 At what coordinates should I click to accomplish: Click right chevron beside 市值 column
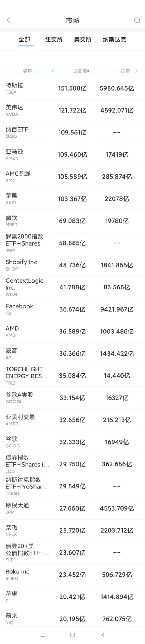pyautogui.click(x=136, y=71)
